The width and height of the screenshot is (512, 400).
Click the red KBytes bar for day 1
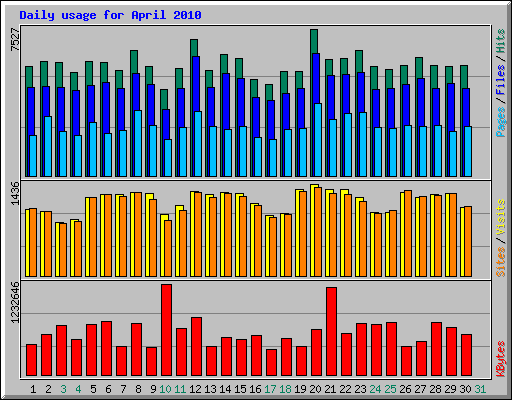[31, 360]
